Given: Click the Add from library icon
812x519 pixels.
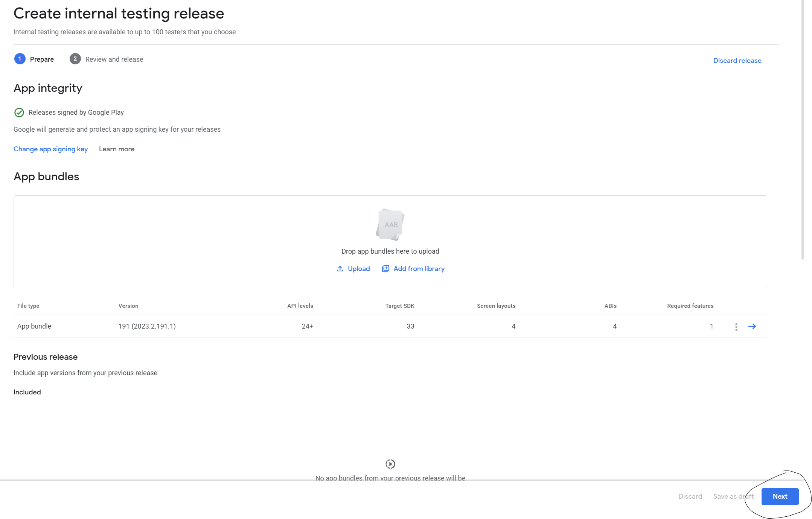Looking at the screenshot, I should click(x=385, y=268).
